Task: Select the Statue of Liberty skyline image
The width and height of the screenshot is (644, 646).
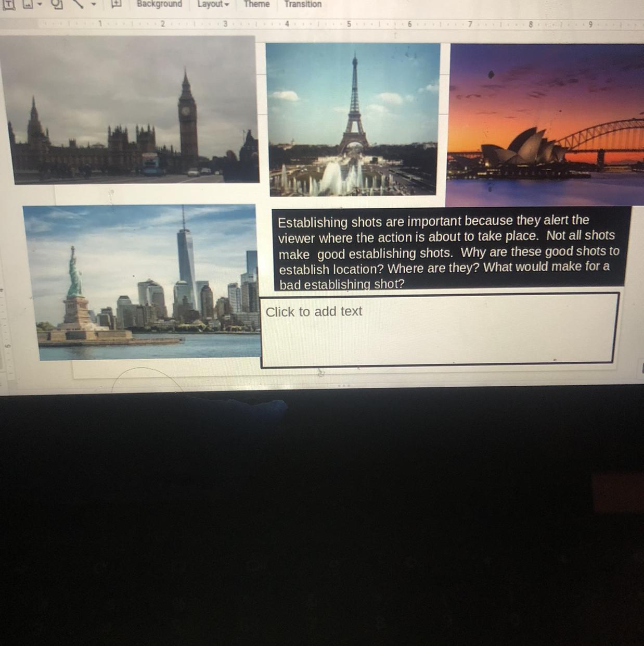Action: pos(141,282)
